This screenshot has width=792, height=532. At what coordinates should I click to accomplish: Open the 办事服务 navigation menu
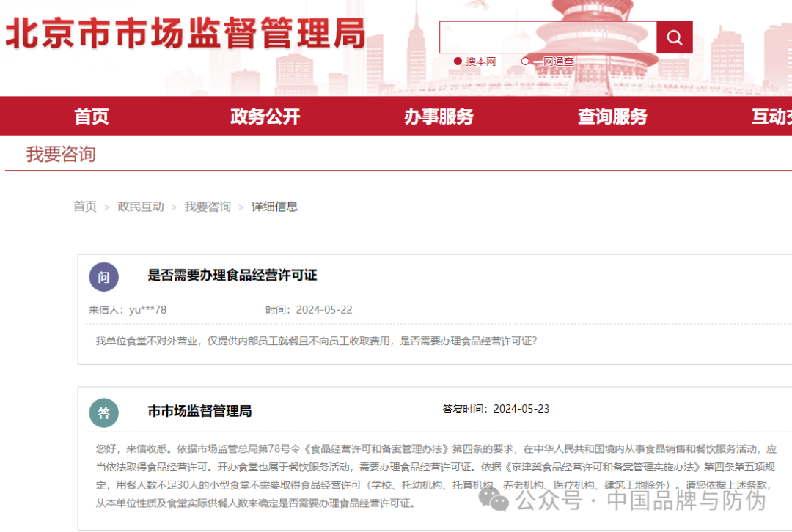click(x=440, y=116)
